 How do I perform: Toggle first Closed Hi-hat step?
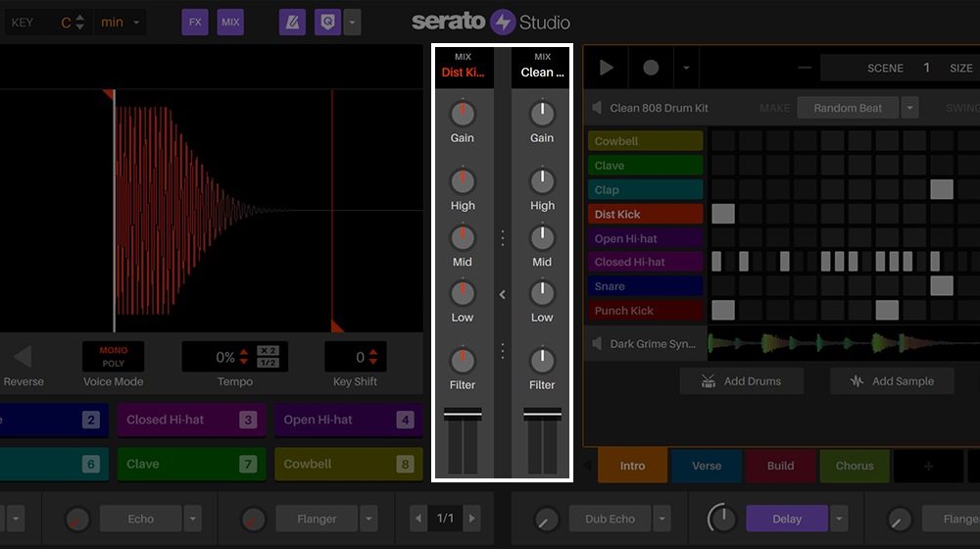point(716,262)
